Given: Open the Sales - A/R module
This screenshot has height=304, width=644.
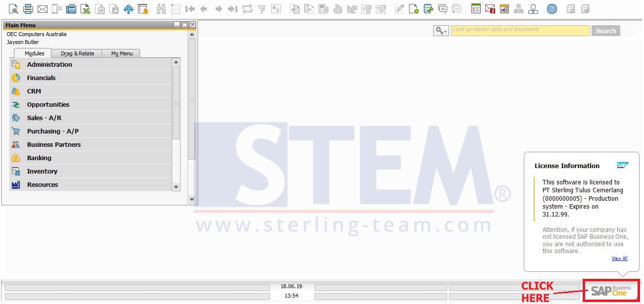Looking at the screenshot, I should [91, 118].
